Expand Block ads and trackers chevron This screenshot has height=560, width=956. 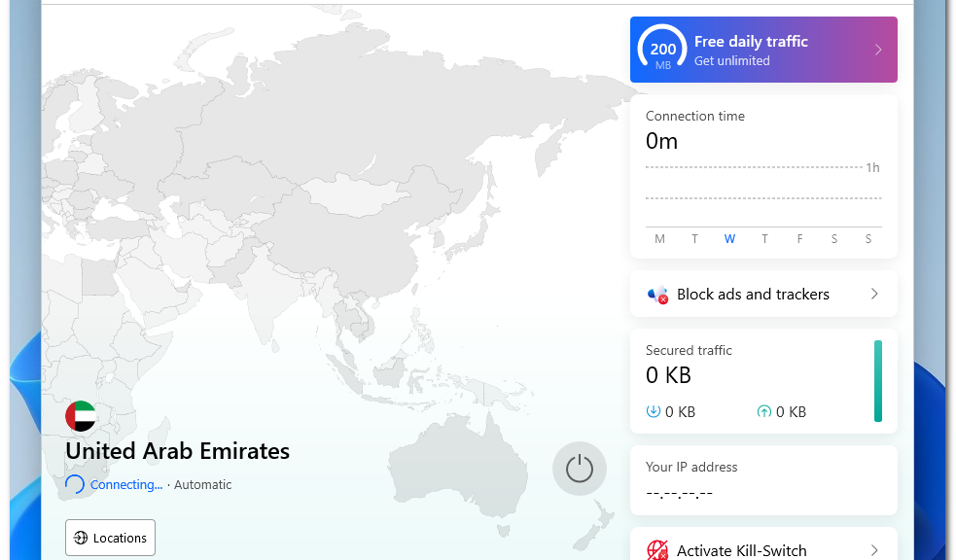point(874,294)
